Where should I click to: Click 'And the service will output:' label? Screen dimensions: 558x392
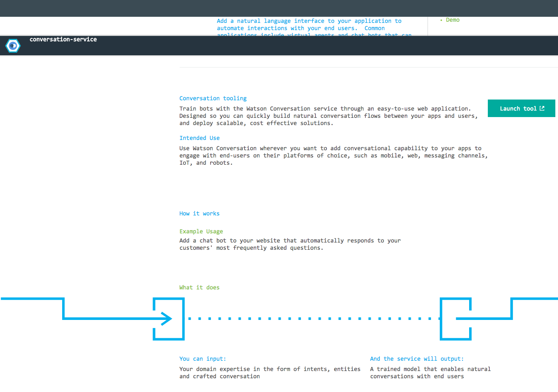(x=417, y=359)
